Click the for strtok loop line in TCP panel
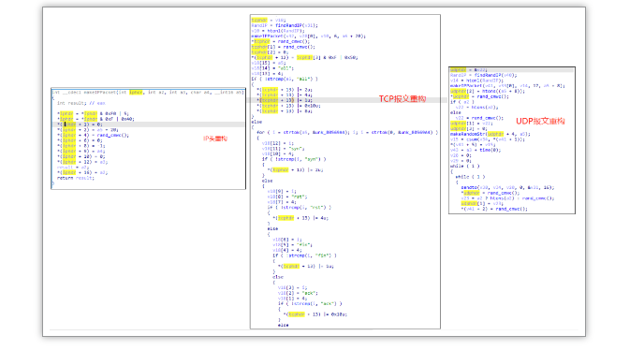This screenshot has height=350, width=644. 347,132
